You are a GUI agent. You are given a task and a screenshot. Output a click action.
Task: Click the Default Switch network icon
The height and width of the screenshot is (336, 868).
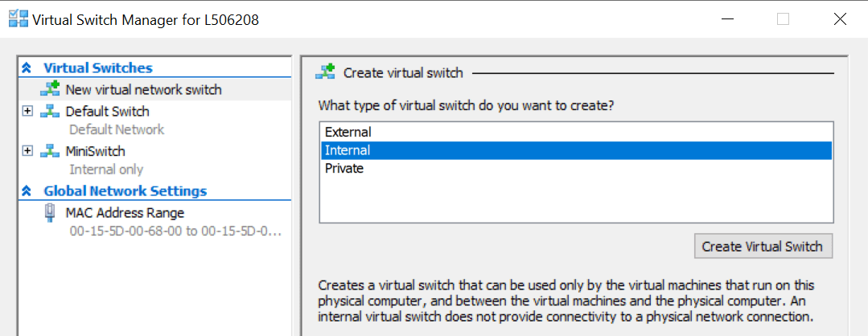pos(51,111)
